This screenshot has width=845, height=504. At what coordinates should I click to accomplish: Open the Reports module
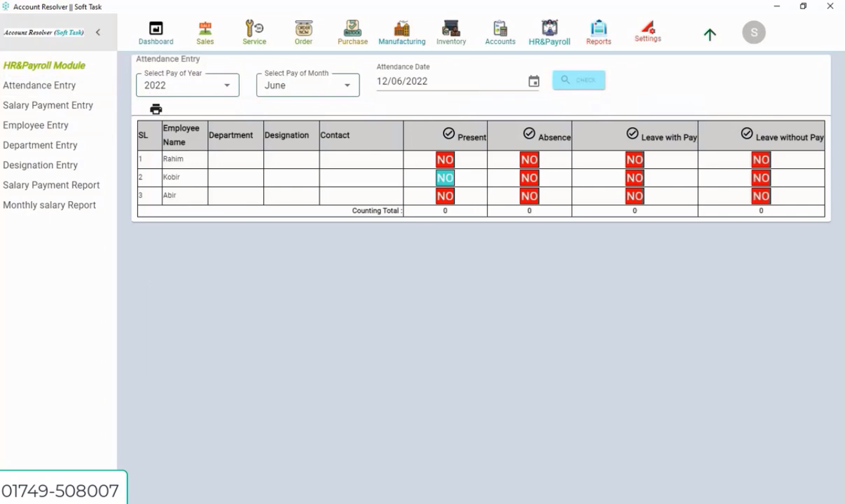pos(599,32)
